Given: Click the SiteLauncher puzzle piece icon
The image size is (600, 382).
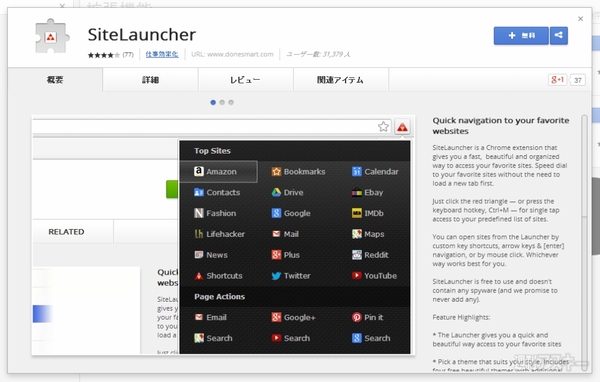Looking at the screenshot, I should pyautogui.click(x=52, y=36).
